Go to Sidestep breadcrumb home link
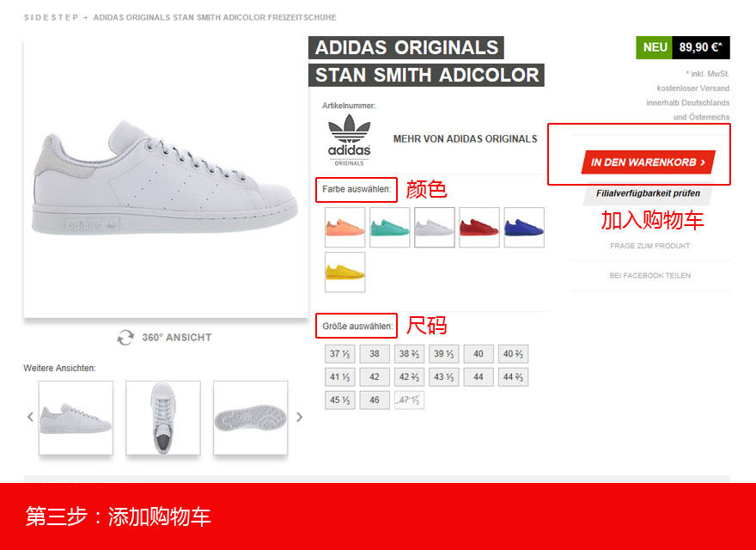The image size is (756, 550). pos(51,17)
